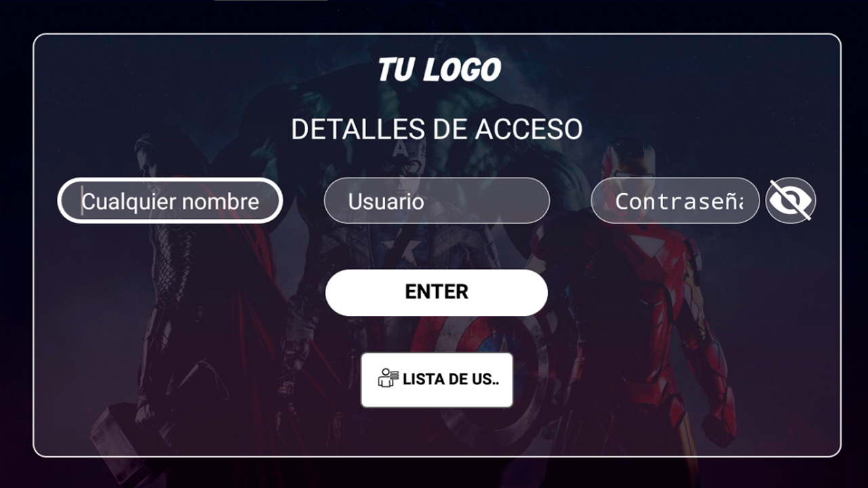Click the Contraseña placeholder text
The height and width of the screenshot is (488, 868).
[x=679, y=201]
